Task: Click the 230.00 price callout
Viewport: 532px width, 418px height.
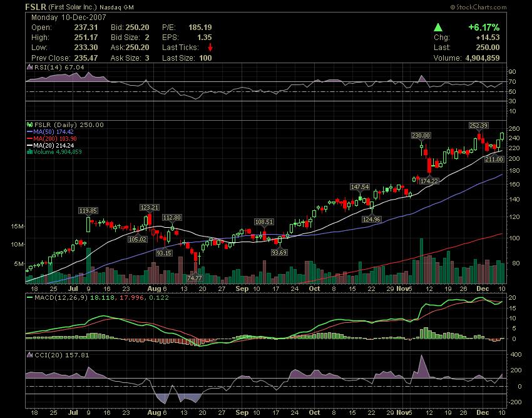Action: pyautogui.click(x=421, y=135)
